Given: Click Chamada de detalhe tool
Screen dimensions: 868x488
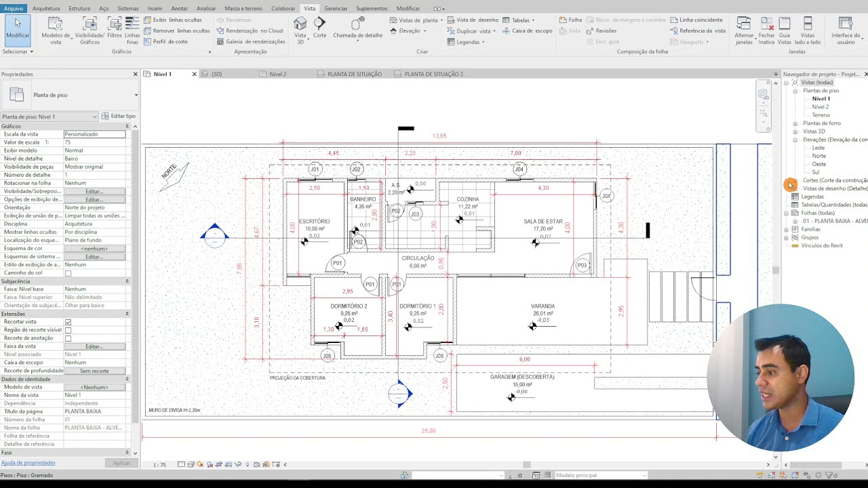Looking at the screenshot, I should pos(357,29).
